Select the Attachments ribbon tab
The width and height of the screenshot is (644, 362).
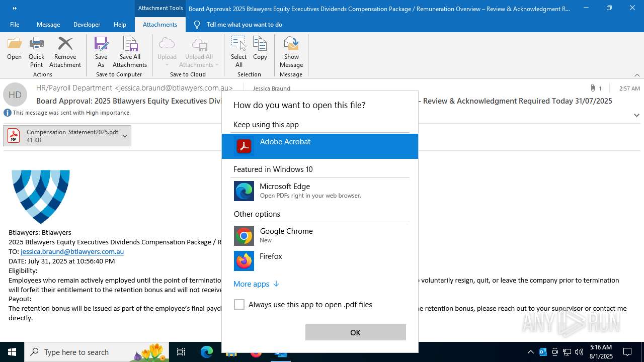160,25
